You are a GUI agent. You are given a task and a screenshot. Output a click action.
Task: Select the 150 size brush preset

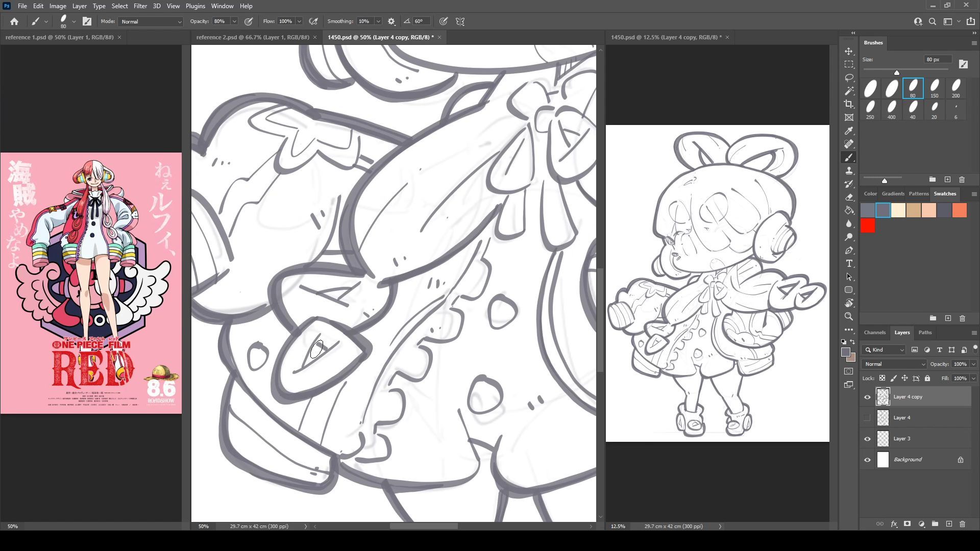pos(934,88)
